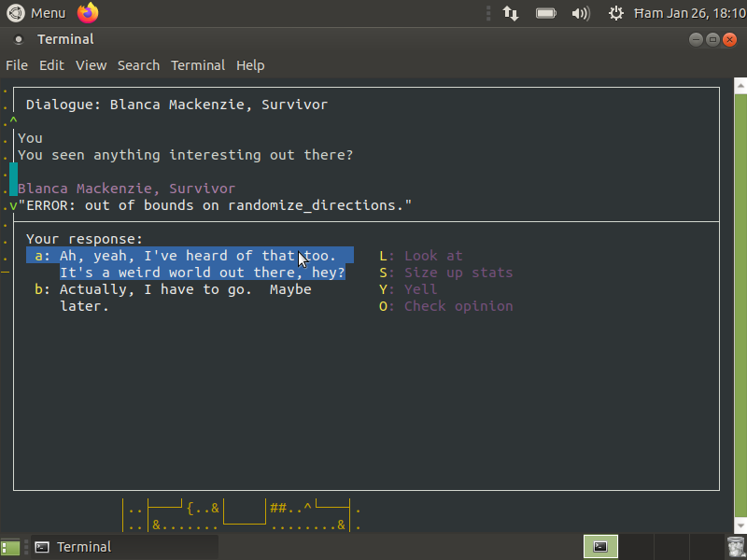Viewport: 747px width, 560px height.
Task: Click the green dialogue scroll-up caret
Action: [x=13, y=121]
